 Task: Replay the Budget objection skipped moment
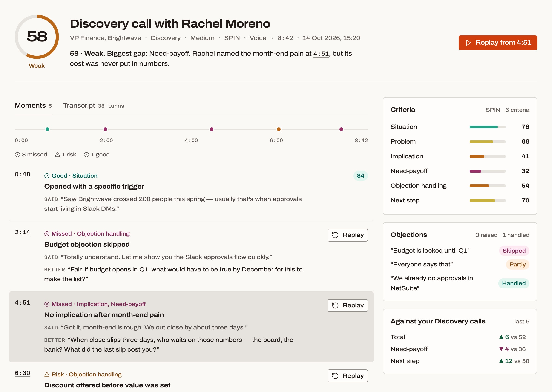coord(348,235)
